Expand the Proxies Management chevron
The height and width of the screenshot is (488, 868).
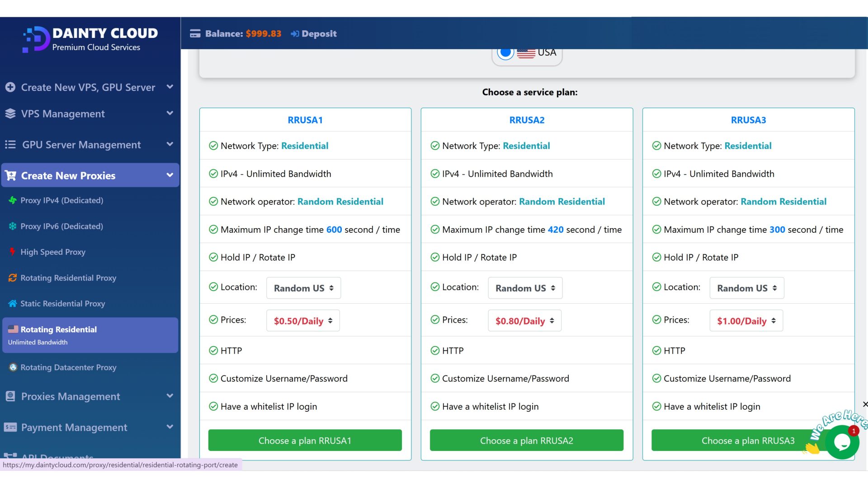tap(170, 396)
